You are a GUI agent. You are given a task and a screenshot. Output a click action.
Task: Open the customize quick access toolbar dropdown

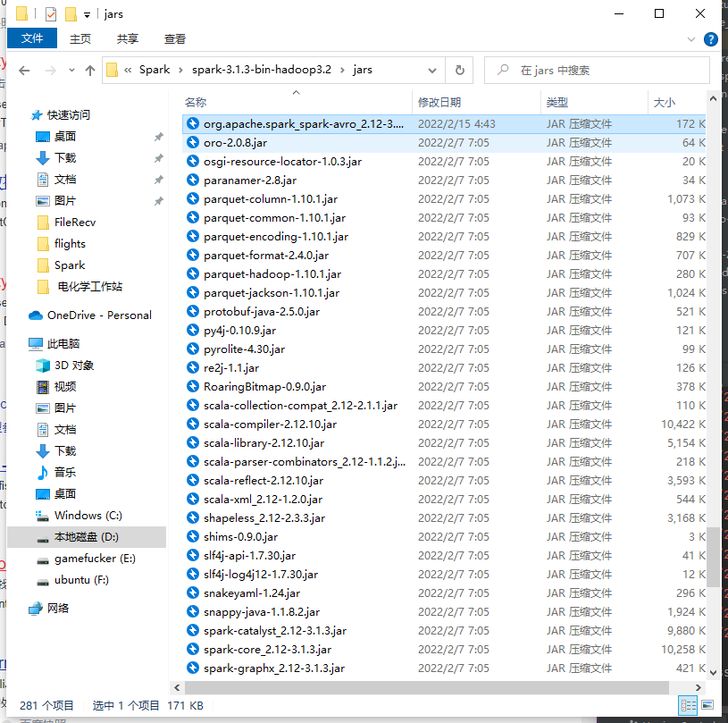[x=87, y=15]
